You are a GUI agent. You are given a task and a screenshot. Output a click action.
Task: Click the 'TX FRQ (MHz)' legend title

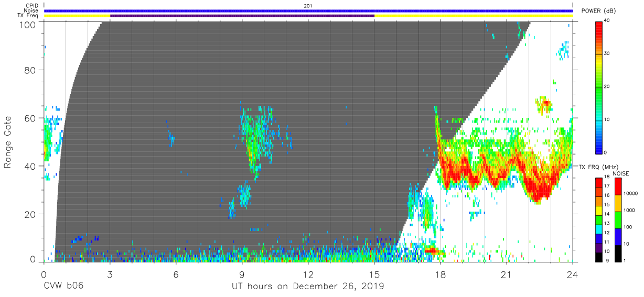(597, 167)
